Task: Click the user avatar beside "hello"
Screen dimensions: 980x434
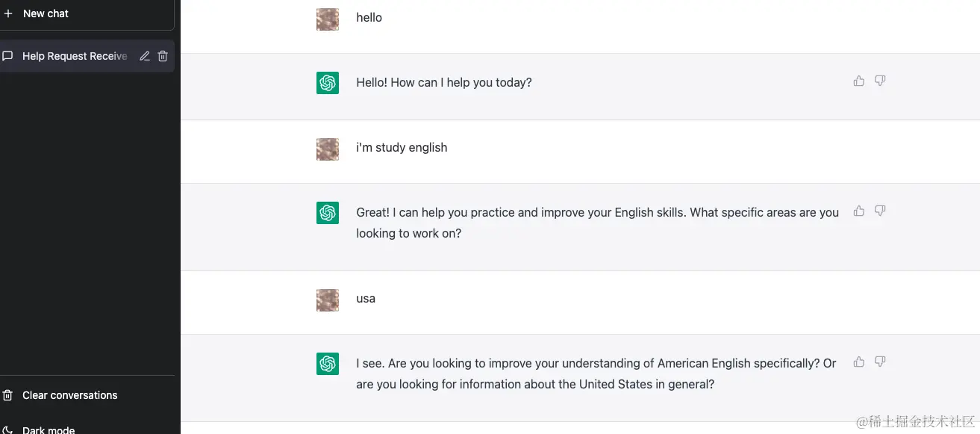Action: coord(328,19)
